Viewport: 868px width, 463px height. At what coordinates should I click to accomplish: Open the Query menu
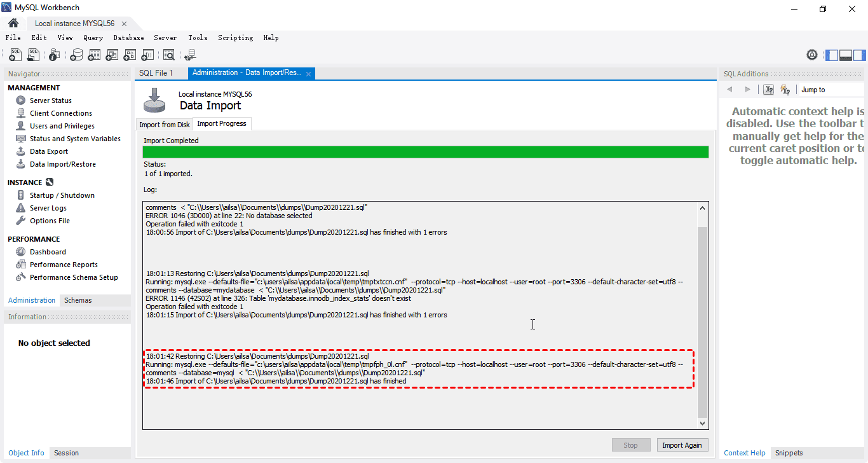click(93, 38)
